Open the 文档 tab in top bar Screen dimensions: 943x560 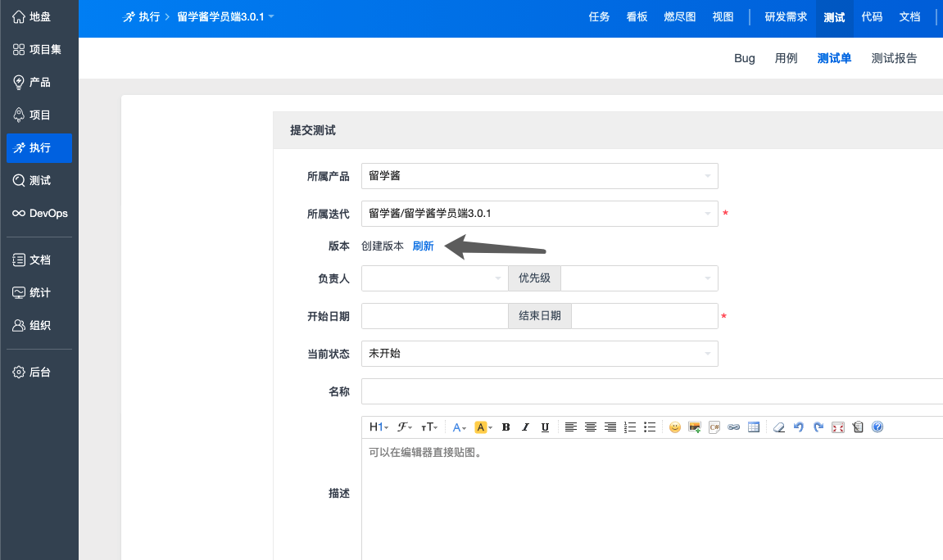[909, 17]
